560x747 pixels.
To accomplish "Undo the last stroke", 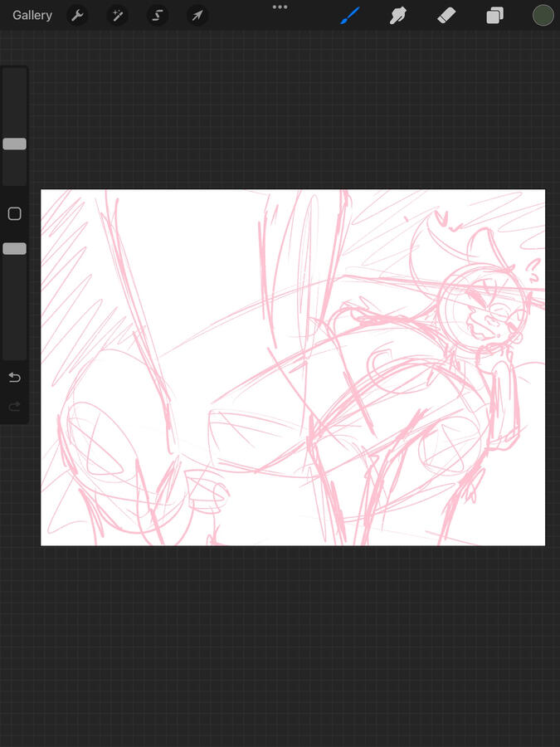I will (x=14, y=378).
